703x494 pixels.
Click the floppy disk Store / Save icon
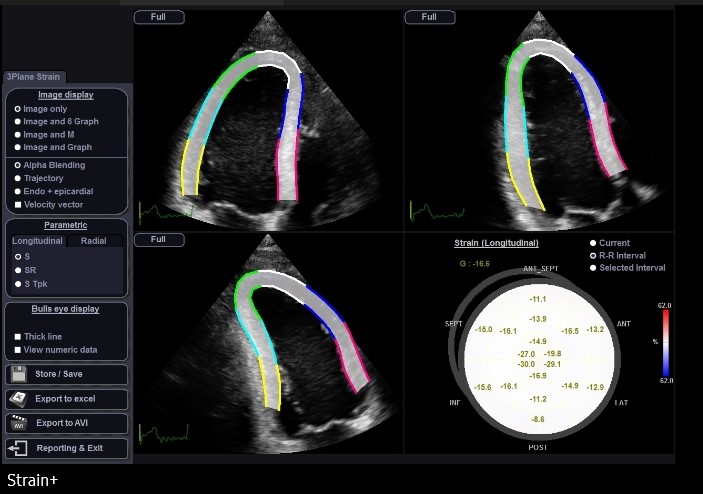[x=18, y=374]
